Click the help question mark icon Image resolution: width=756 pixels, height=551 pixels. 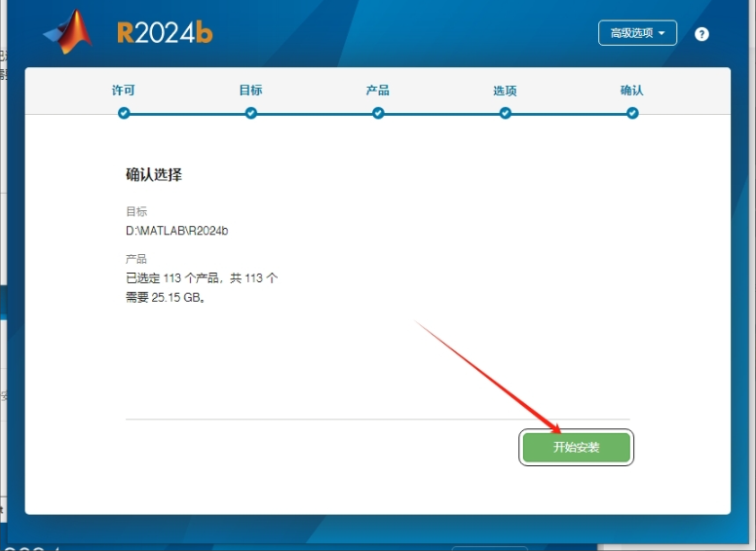pyautogui.click(x=701, y=34)
